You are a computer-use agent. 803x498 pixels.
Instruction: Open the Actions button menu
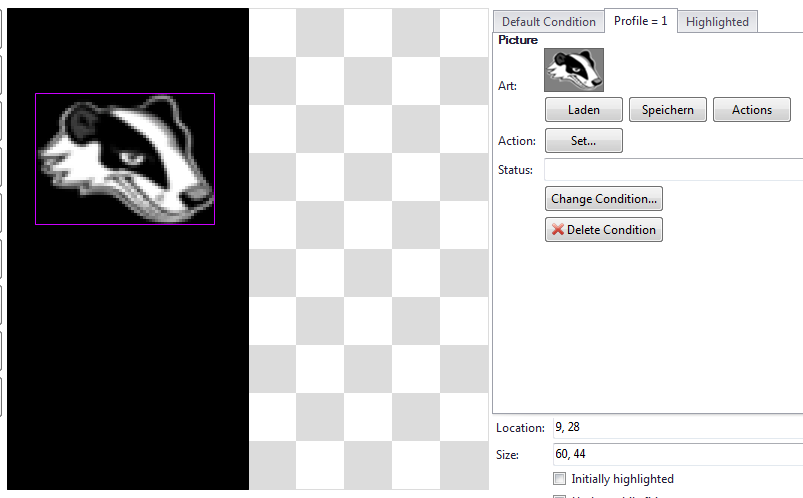point(751,110)
